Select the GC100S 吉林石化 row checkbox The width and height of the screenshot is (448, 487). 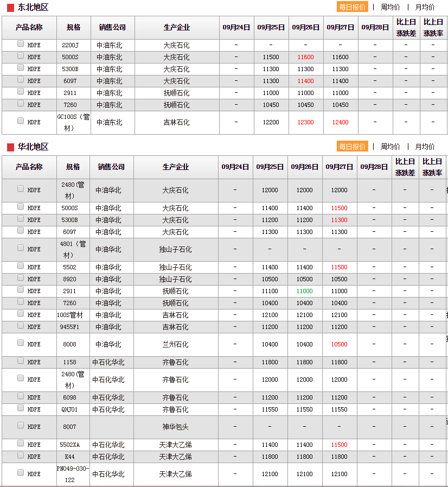pyautogui.click(x=21, y=121)
